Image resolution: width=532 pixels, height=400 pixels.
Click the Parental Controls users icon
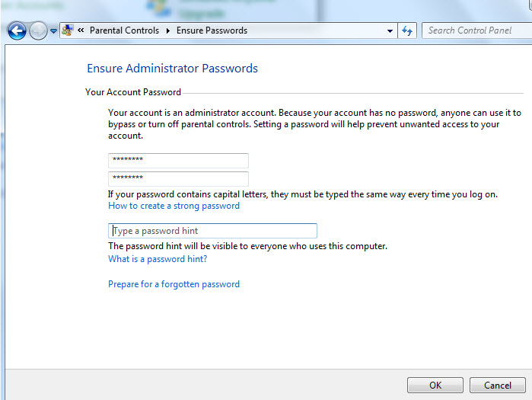[x=68, y=30]
